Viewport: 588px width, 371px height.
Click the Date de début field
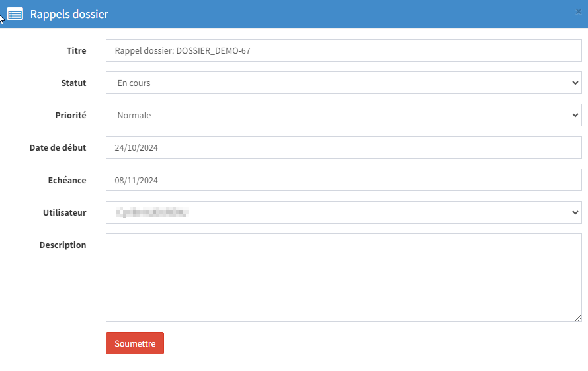(343, 147)
